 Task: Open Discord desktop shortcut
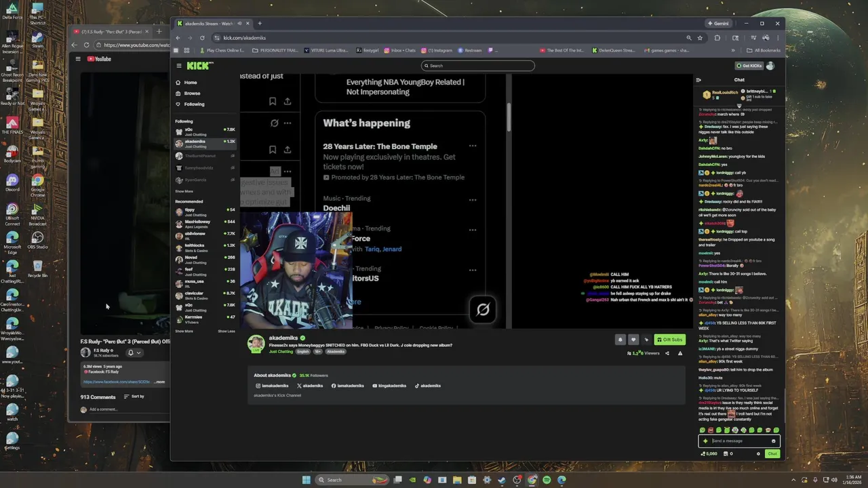(x=12, y=183)
